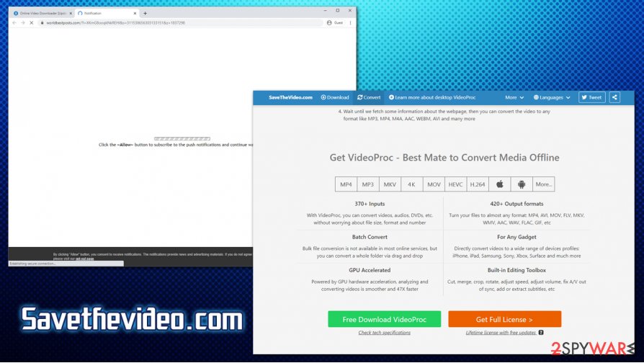Click the convert refresh icon in navbar
The width and height of the screenshot is (644, 363).
point(359,97)
